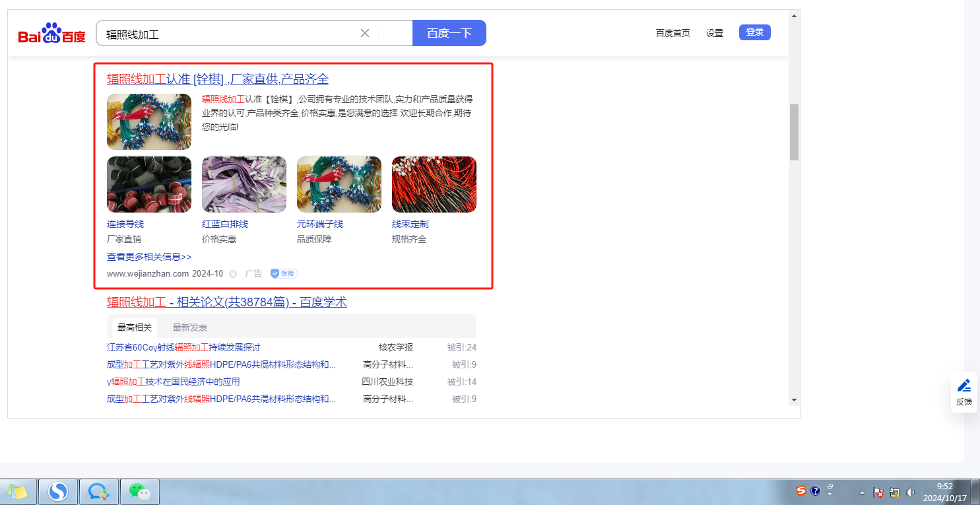Click the network tray icon
The width and height of the screenshot is (980, 505).
tap(895, 492)
